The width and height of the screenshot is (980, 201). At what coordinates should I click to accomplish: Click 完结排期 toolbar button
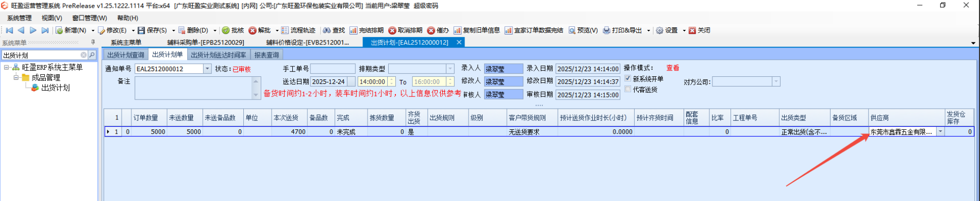click(x=367, y=30)
